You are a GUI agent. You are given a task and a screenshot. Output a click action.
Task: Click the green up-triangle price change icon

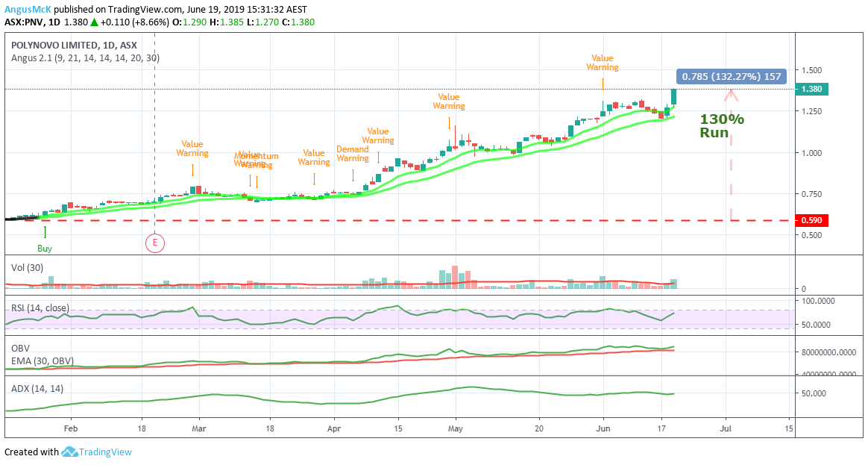[95, 22]
